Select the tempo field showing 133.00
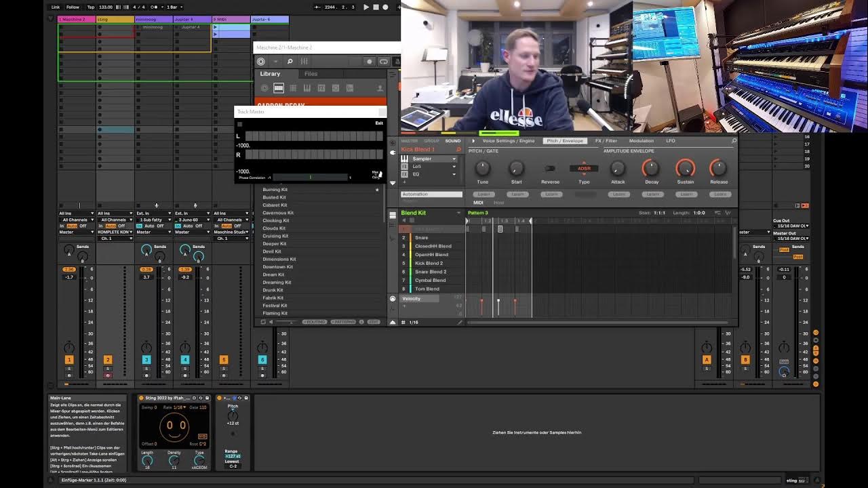Screen dimensions: 868x488 tap(106, 7)
